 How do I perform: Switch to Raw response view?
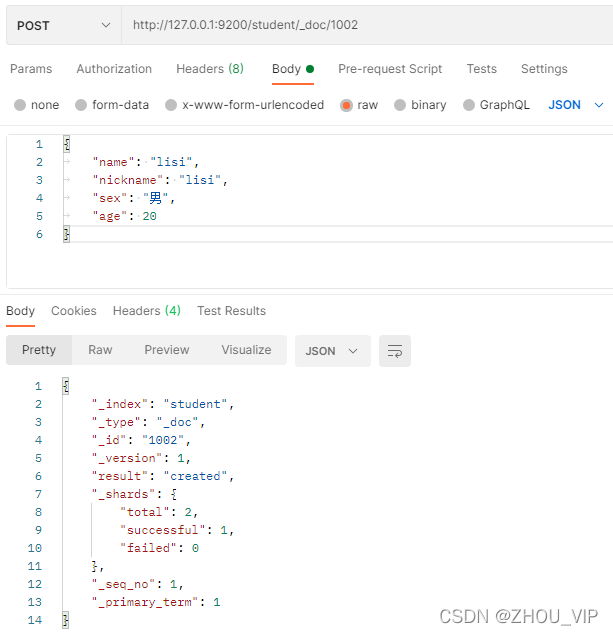pyautogui.click(x=100, y=350)
